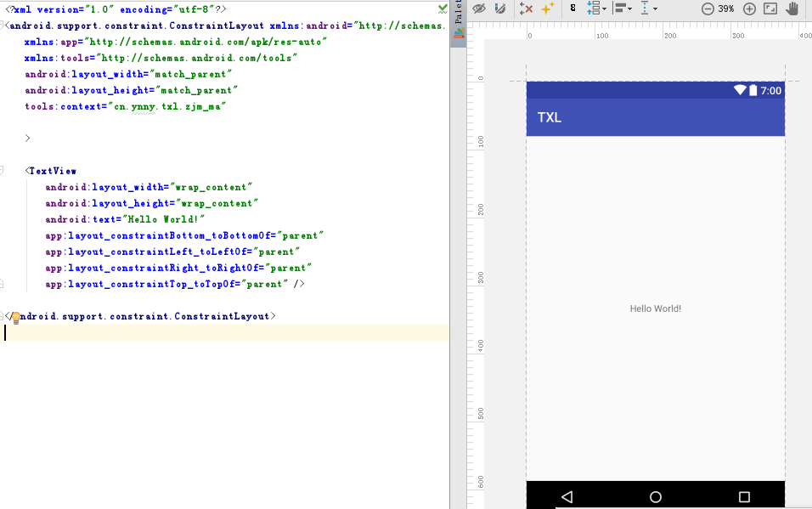
Task: Click the 100 mark on horizontal ruler
Action: point(602,36)
